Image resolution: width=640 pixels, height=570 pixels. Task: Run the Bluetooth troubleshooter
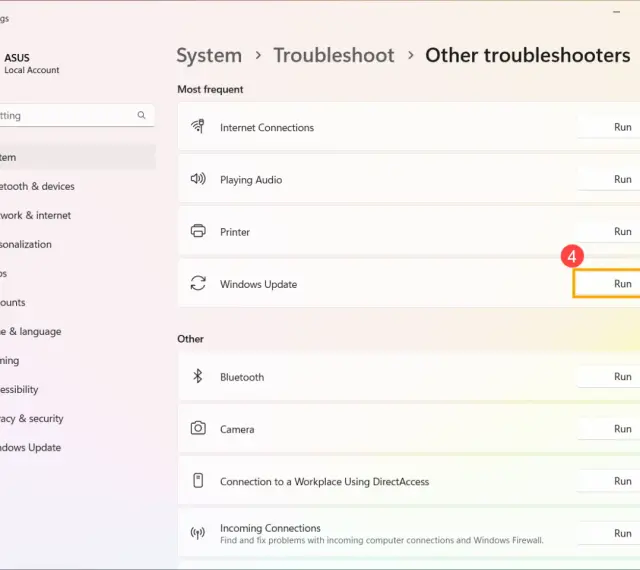[x=609, y=376]
